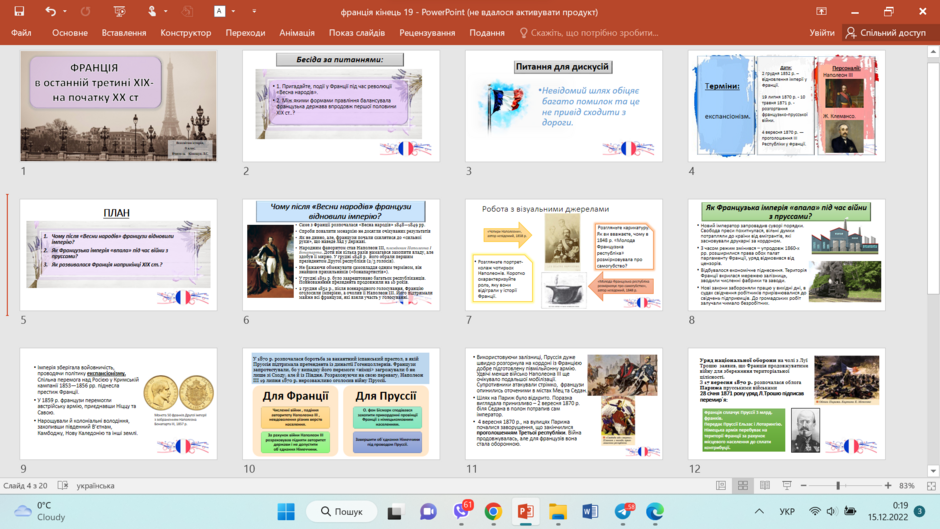The image size is (940, 529).
Task: Click scroll-up arrow of slide sorter scrollbar
Action: [933, 52]
